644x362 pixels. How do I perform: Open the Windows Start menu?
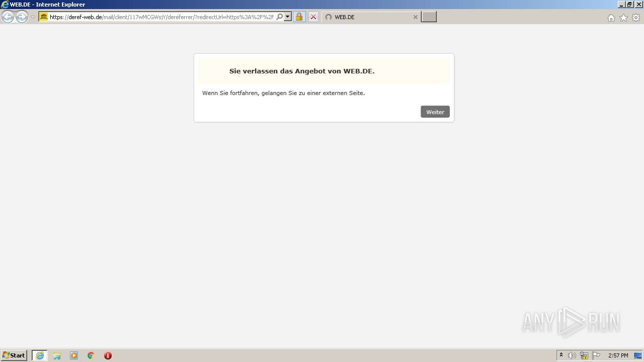(x=14, y=355)
